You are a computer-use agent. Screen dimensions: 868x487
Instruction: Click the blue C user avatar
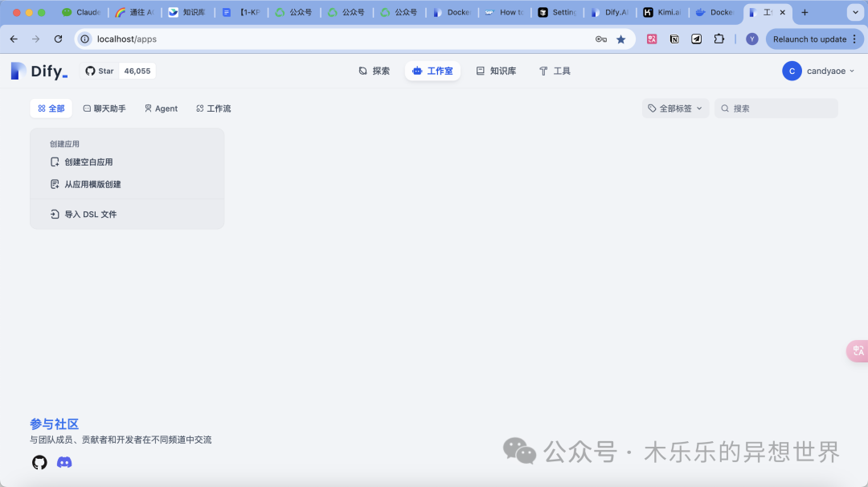[792, 71]
